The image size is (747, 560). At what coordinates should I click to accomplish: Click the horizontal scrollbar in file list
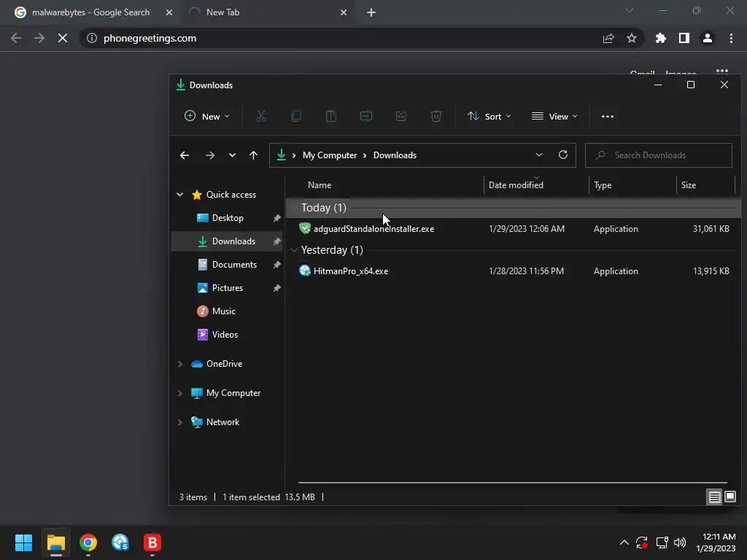click(x=512, y=483)
